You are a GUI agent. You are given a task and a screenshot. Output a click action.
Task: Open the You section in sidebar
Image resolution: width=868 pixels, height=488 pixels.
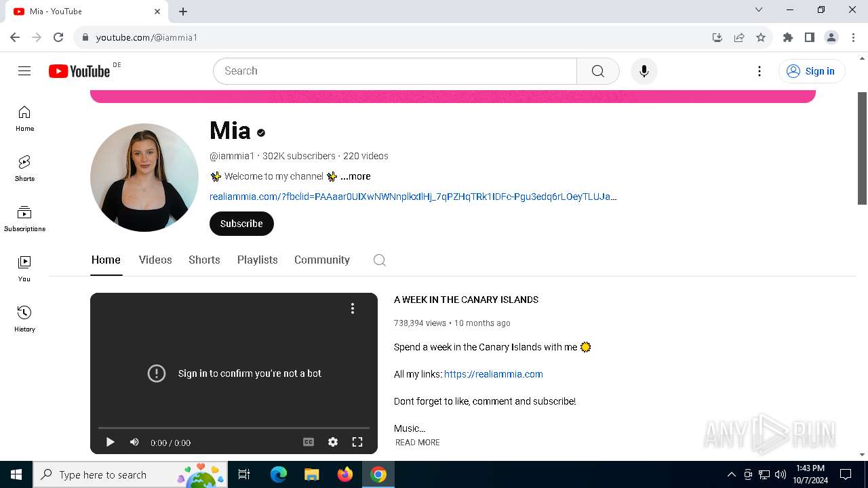click(x=24, y=269)
